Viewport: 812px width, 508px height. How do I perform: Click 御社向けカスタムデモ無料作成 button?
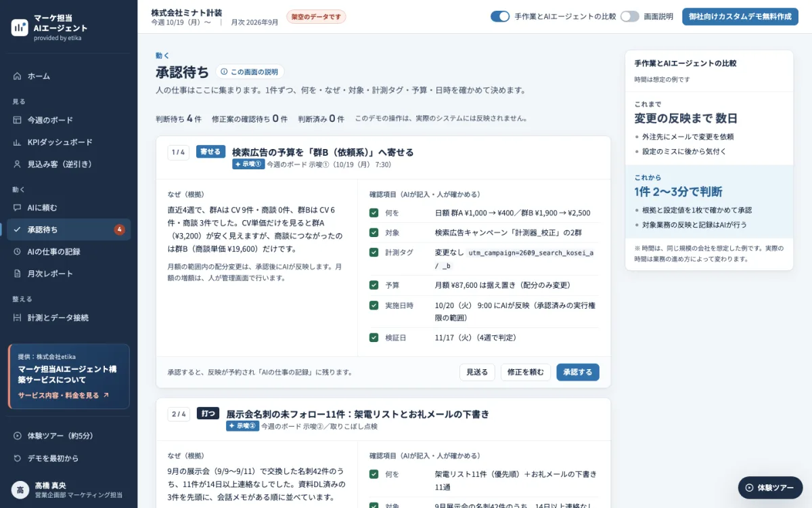tap(740, 16)
